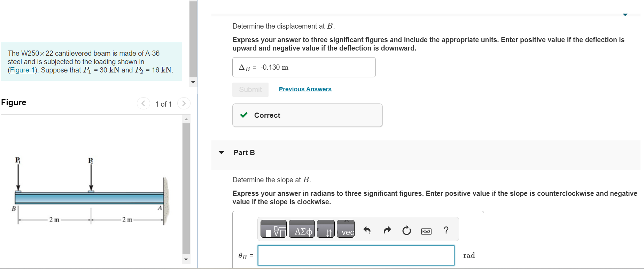Undo the last equation edit
This screenshot has width=644, height=269.
(367, 230)
